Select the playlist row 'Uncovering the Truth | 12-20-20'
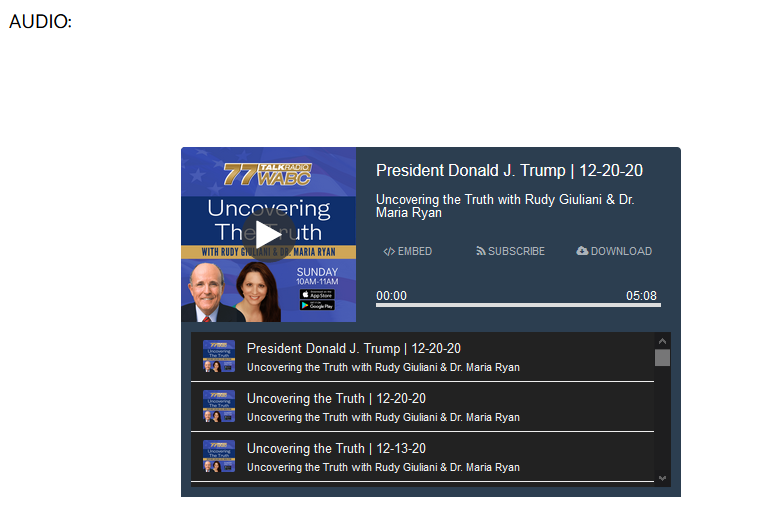Viewport: 775px width, 524px height. point(422,407)
